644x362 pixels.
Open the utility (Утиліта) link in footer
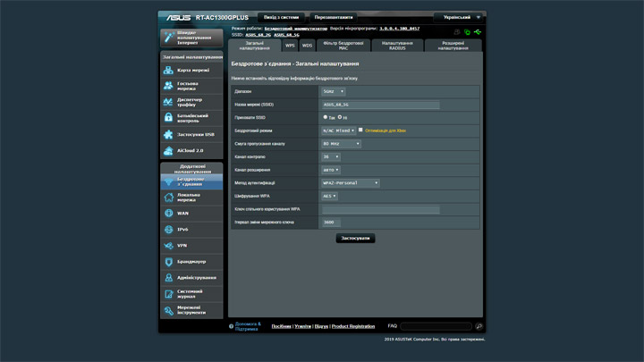pos(302,326)
